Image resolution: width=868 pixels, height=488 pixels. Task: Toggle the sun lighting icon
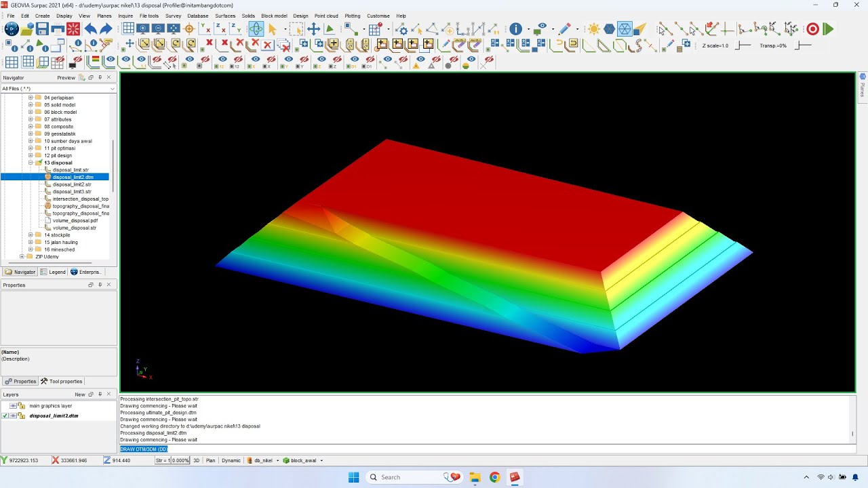point(594,29)
